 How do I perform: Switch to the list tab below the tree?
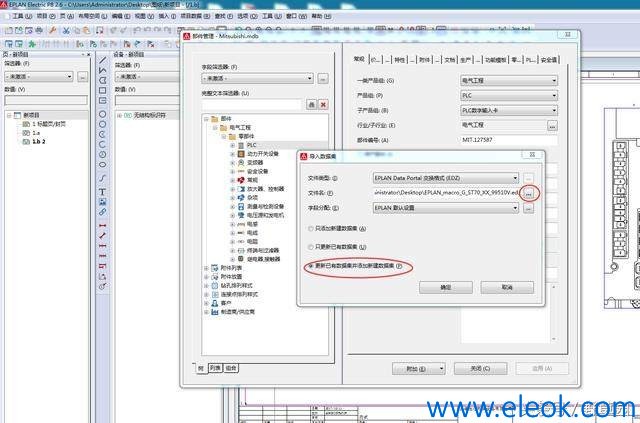coord(215,368)
